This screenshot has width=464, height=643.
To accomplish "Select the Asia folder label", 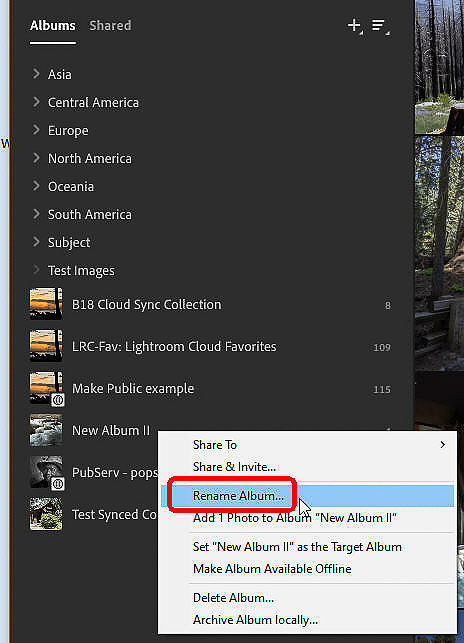I will [59, 74].
